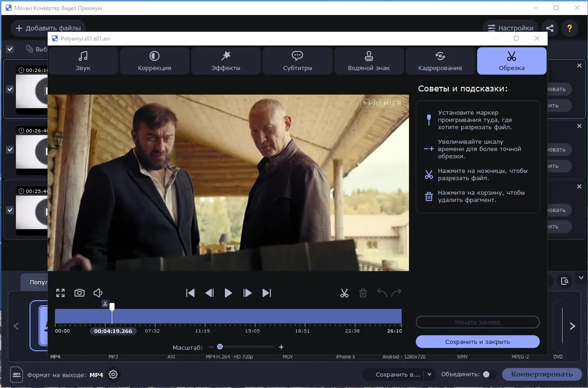Open output format gear settings

[113, 374]
